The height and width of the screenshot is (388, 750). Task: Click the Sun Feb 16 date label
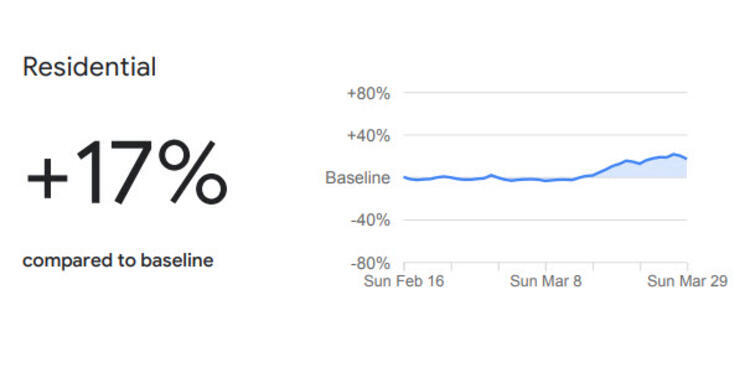[x=404, y=281]
